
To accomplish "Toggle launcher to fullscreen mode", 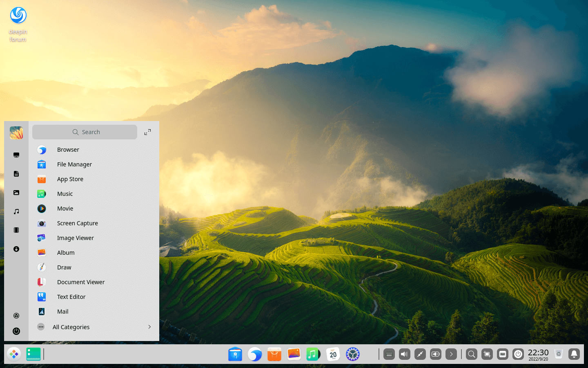I will pyautogui.click(x=147, y=132).
